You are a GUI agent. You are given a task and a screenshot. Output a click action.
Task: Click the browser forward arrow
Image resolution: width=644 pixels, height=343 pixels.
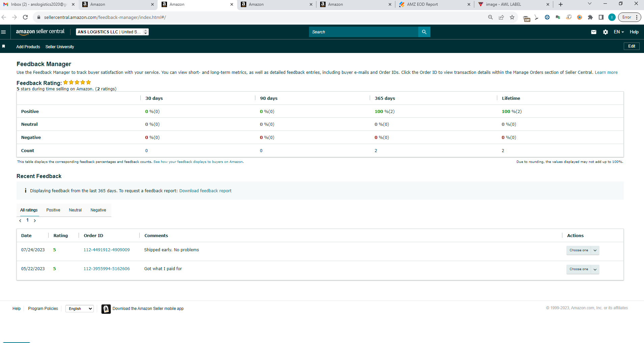[15, 17]
